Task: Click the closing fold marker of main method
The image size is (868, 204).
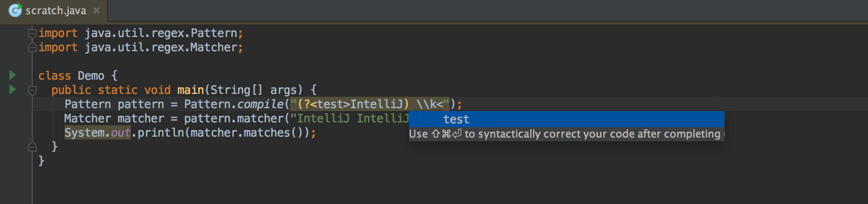Action: (x=32, y=147)
